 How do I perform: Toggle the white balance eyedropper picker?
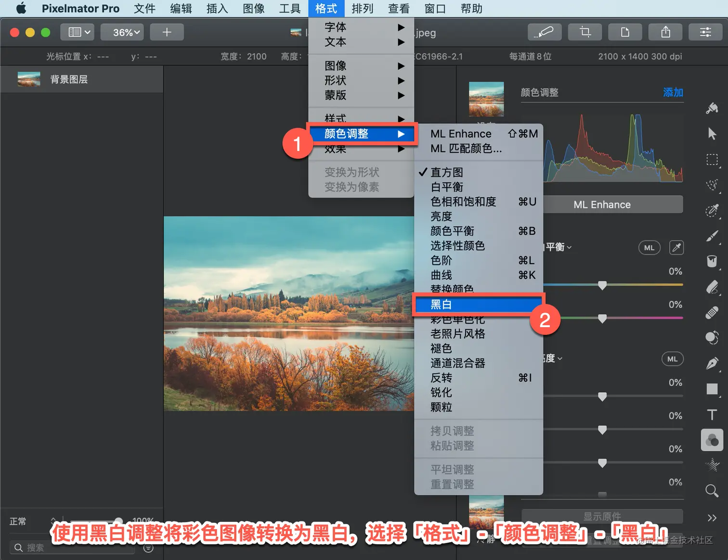[676, 247]
